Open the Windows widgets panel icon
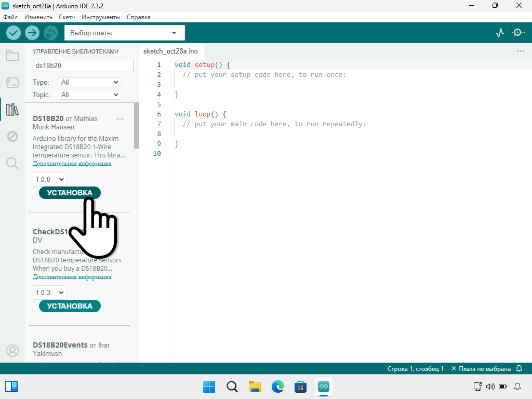 pos(11,387)
